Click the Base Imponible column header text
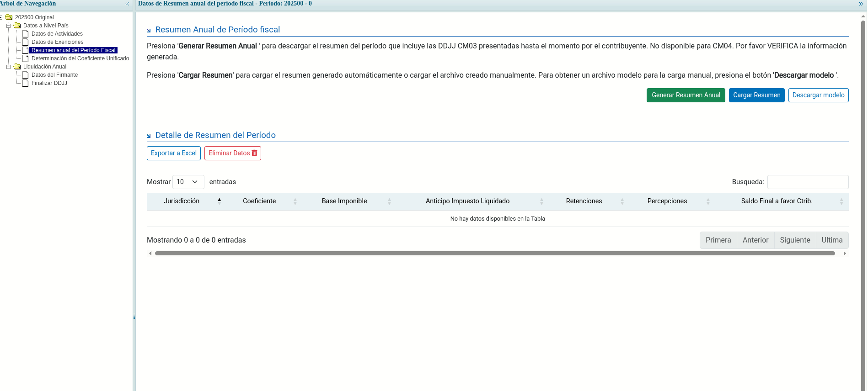 tap(344, 201)
